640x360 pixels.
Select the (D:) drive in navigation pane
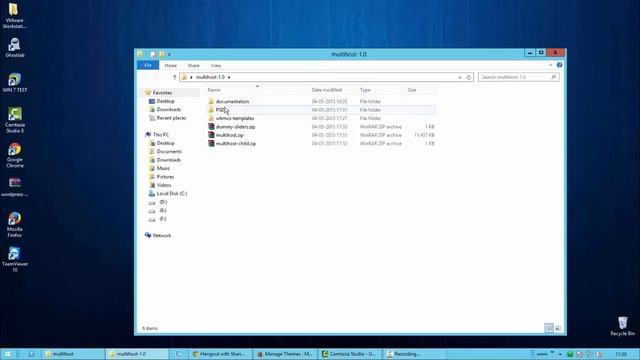pyautogui.click(x=163, y=202)
